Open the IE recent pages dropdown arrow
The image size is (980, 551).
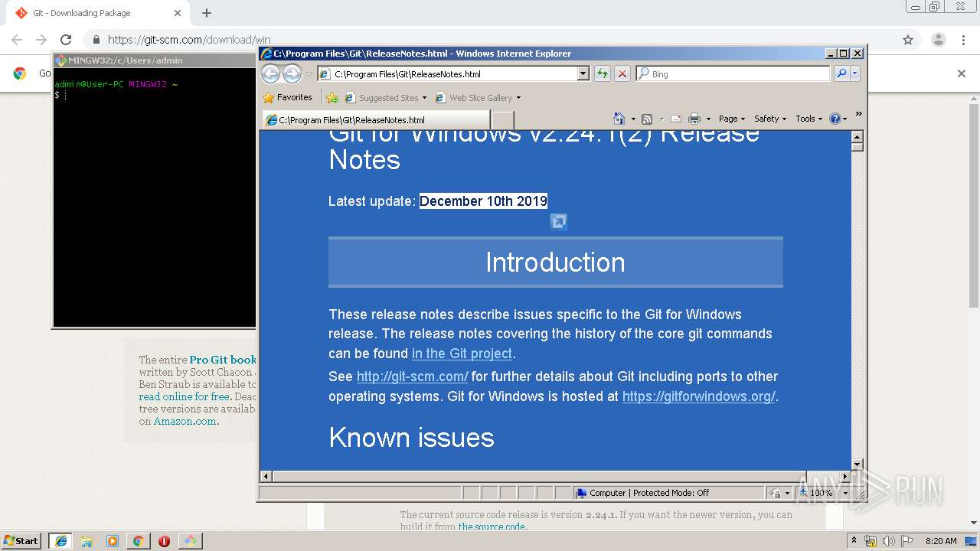pyautogui.click(x=309, y=74)
